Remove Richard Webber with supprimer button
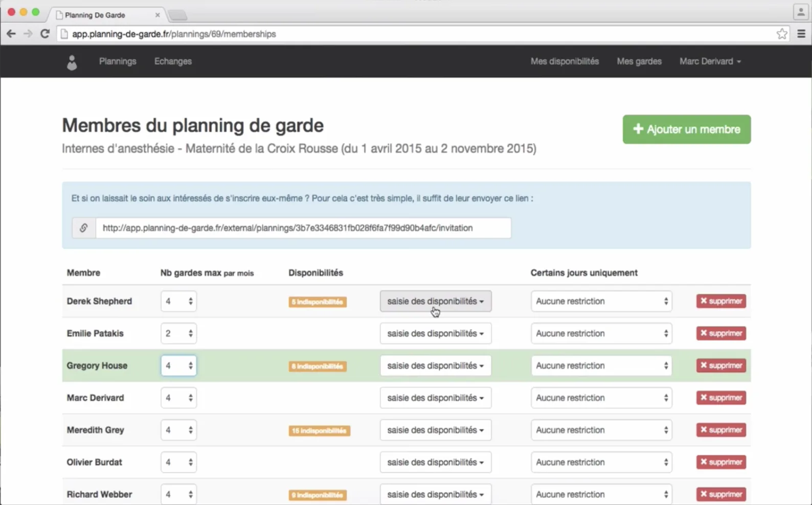Viewport: 812px width, 505px height. (x=721, y=494)
